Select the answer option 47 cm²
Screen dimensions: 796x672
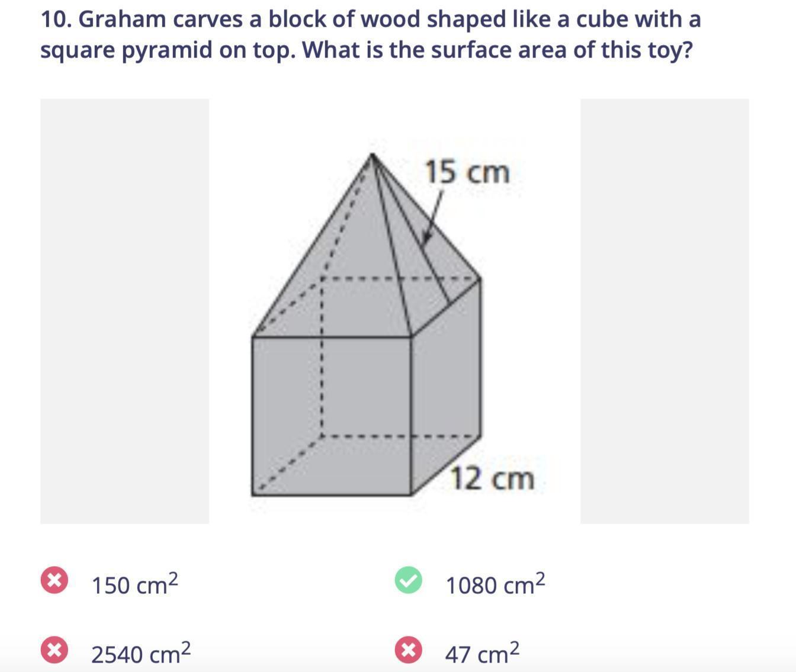coord(482,653)
